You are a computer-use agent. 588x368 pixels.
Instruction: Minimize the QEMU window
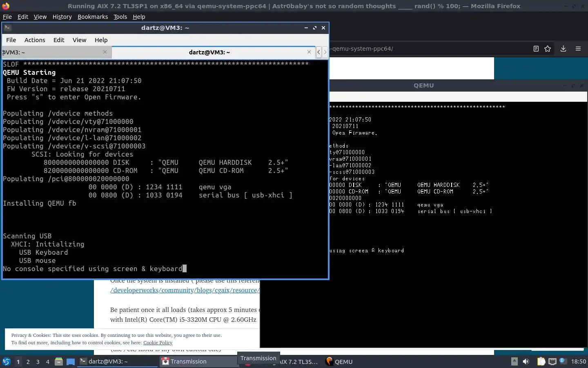(x=564, y=85)
